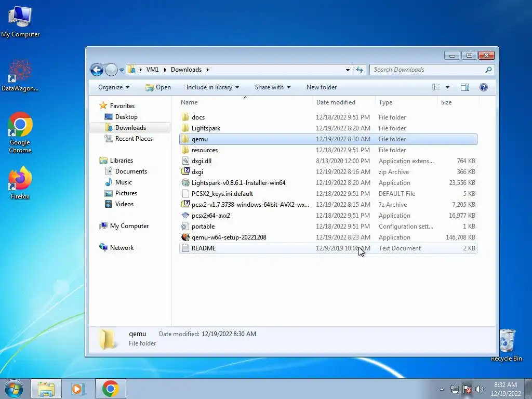Click the volume speaker tray icon
Viewport: 532px width, 399px height.
point(479,389)
